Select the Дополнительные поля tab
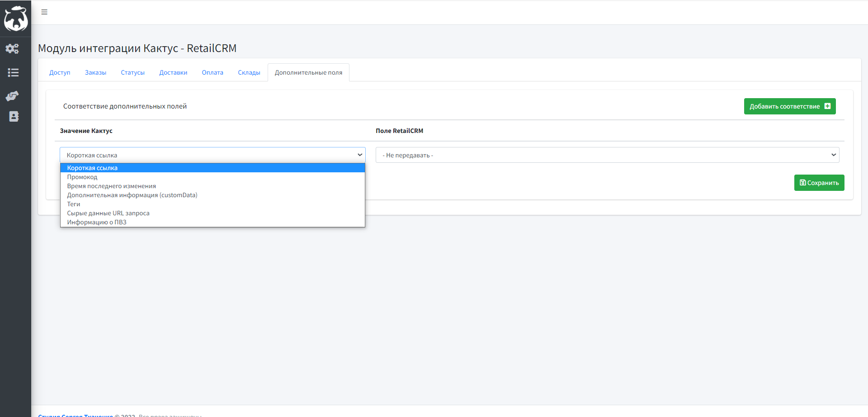The image size is (868, 417). (308, 72)
